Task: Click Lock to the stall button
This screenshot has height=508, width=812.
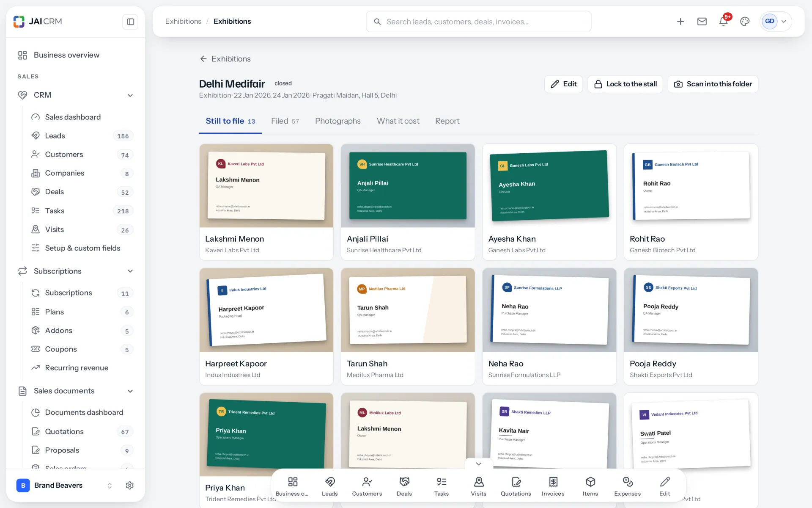Action: point(625,84)
